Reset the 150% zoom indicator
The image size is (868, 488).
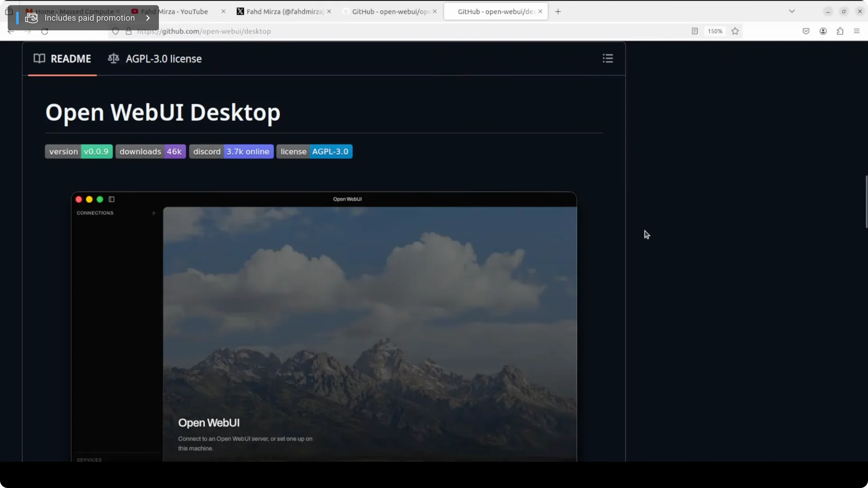tap(715, 31)
